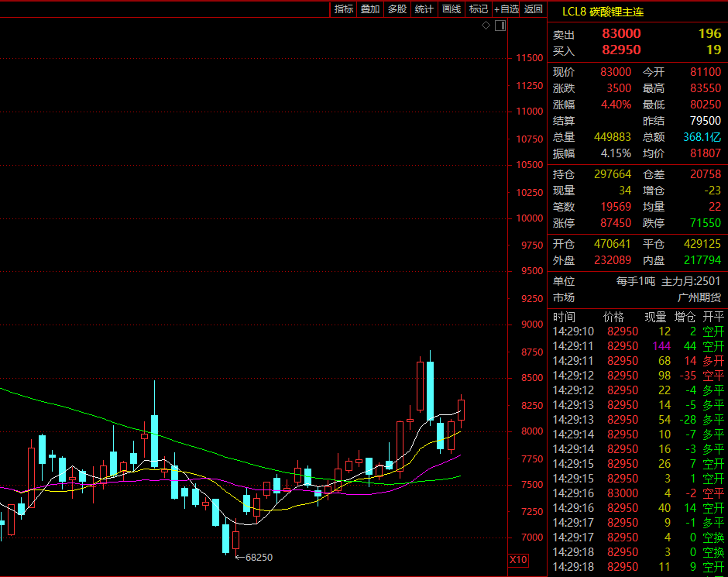Click the 广州期货 market name
The width and height of the screenshot is (728, 577).
pyautogui.click(x=699, y=297)
